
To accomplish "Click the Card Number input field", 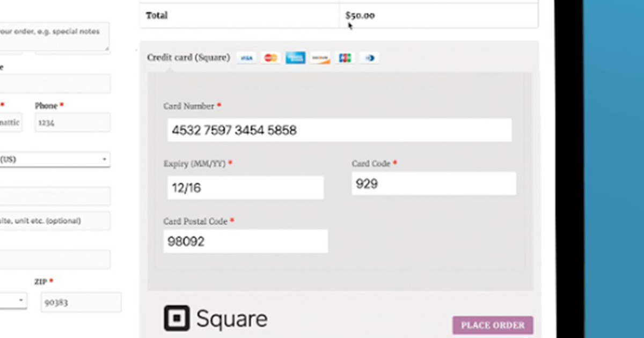I will tap(339, 130).
